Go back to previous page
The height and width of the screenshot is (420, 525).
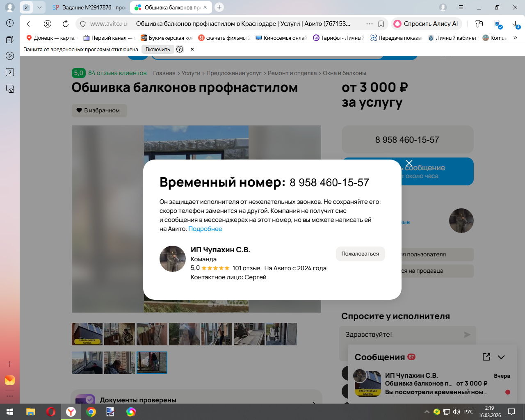30,24
